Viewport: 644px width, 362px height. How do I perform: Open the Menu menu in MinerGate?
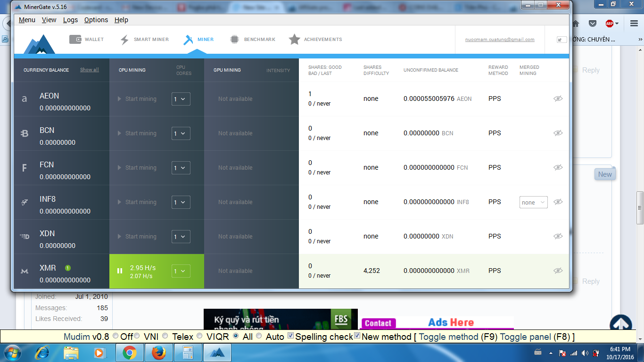tap(27, 20)
